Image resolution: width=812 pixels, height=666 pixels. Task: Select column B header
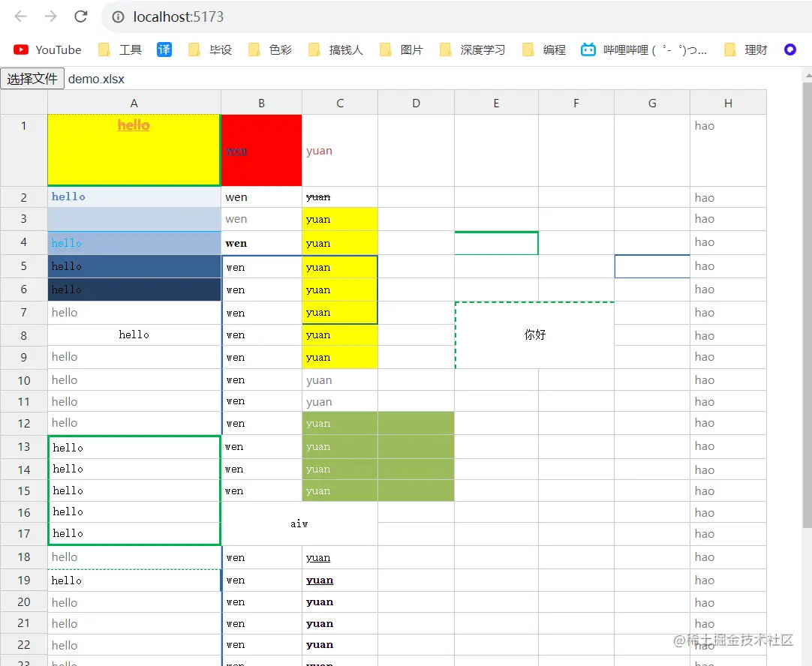[x=261, y=103]
